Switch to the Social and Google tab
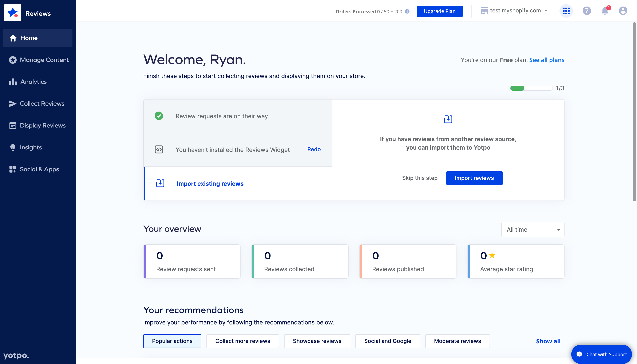This screenshot has height=364, width=637. (x=388, y=341)
